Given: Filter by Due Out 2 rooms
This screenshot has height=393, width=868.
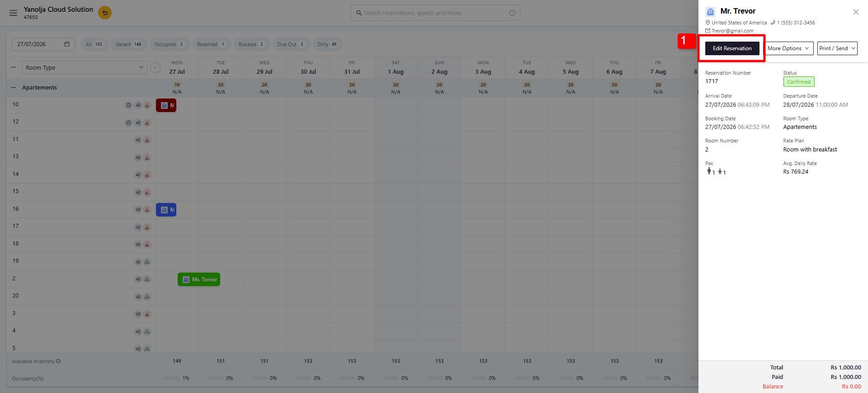Looking at the screenshot, I should (x=291, y=44).
